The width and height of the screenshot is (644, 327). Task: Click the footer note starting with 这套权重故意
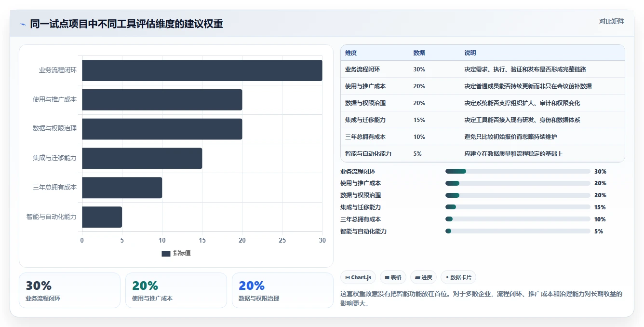pos(482,299)
